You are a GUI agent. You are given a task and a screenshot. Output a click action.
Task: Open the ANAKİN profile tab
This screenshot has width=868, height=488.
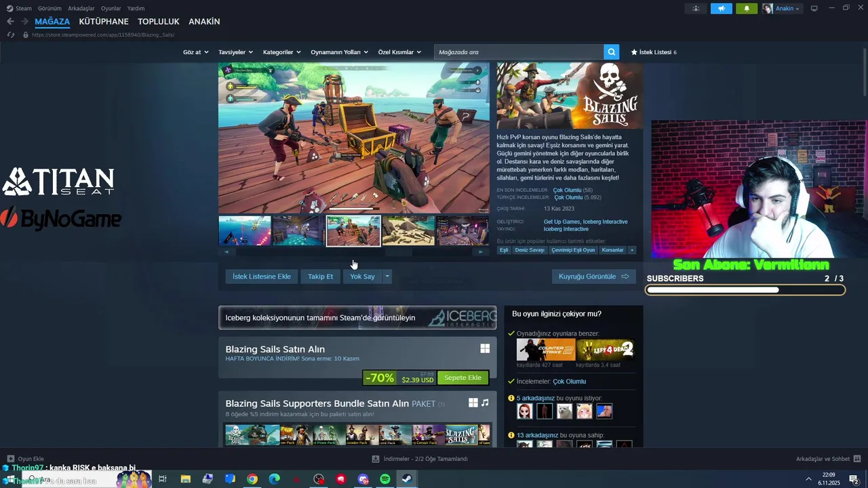tap(204, 22)
